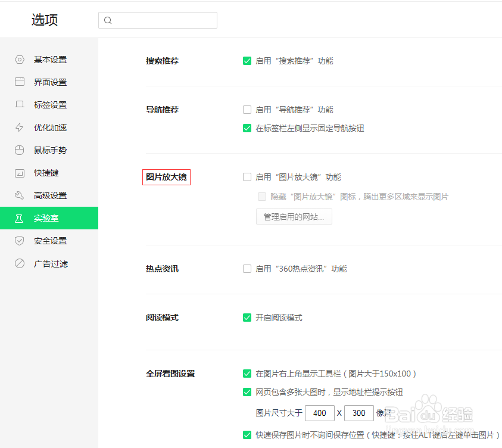The width and height of the screenshot is (502, 448).
Task: Disable 启用"搜索推荐"功能 checkbox
Action: [x=247, y=61]
